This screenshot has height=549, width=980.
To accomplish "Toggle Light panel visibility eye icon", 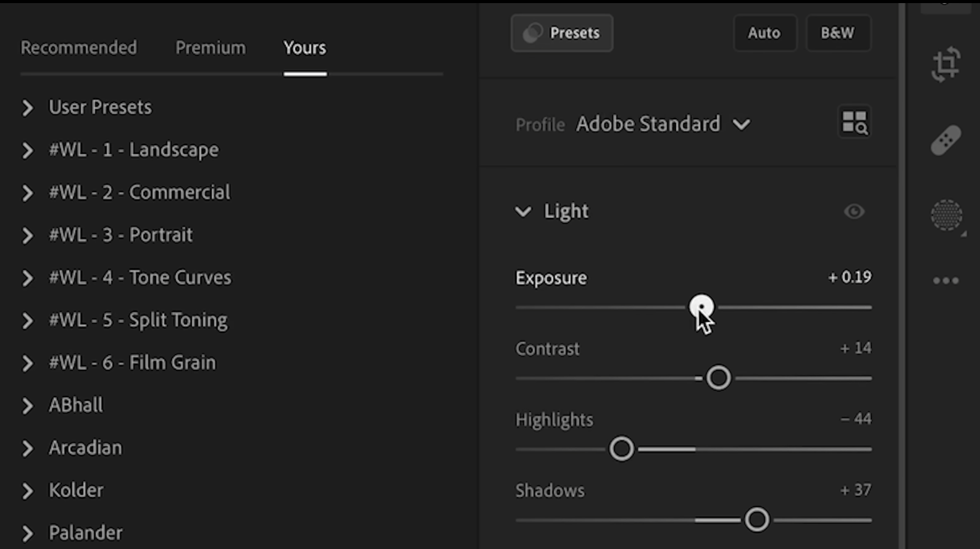I will pos(854,212).
